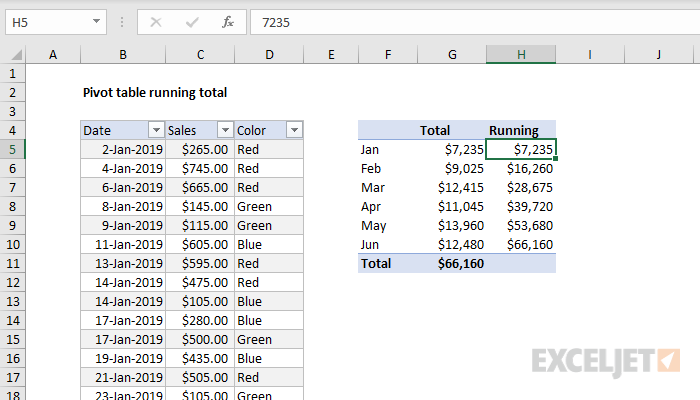This screenshot has height=400, width=700.
Task: Click the cancel X icon in formula bar
Action: 156,22
